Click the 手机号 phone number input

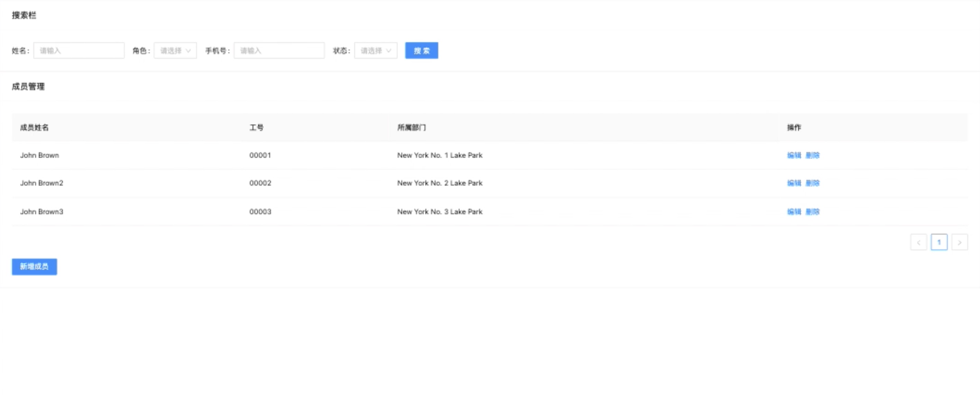[279, 50]
